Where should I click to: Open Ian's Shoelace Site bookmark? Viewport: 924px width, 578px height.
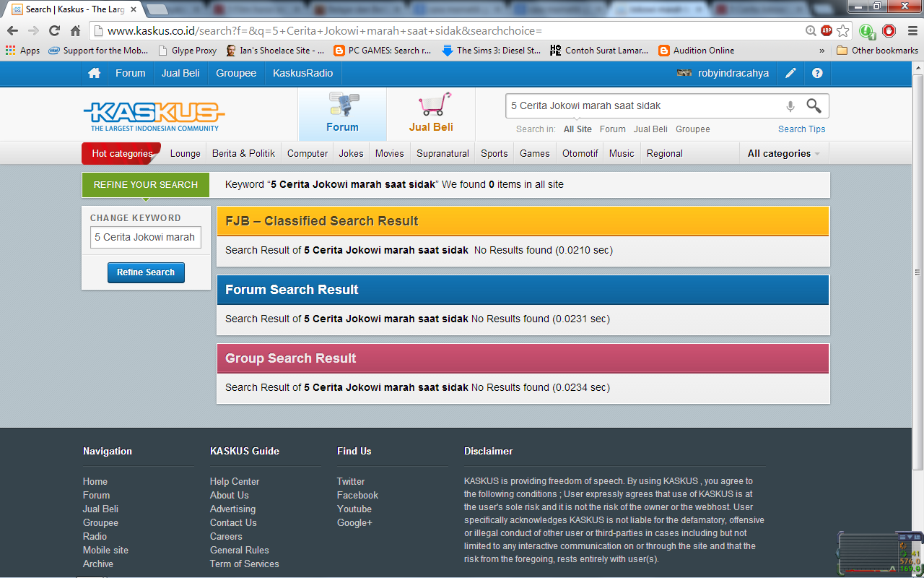(275, 51)
